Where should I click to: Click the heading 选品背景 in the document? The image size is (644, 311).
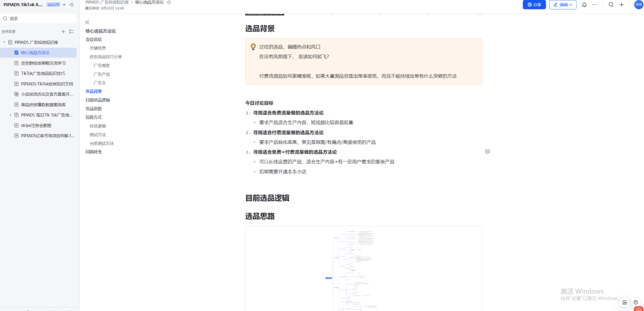click(x=260, y=29)
